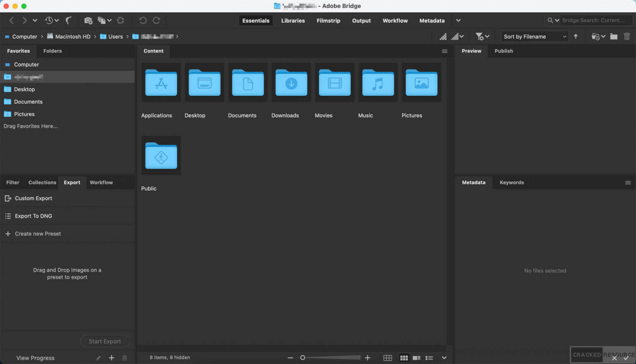636x364 pixels.
Task: Rotate the selection counterclockwise
Action: pos(143,20)
